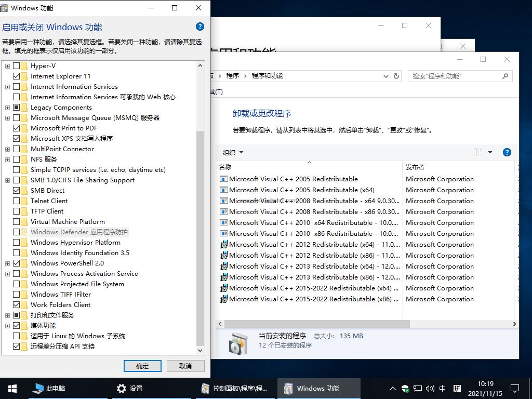Screen dimensions: 532x399
Task: Click the icon of Visual C++ 2013 Redistributable (x86)
Action: tap(223, 277)
